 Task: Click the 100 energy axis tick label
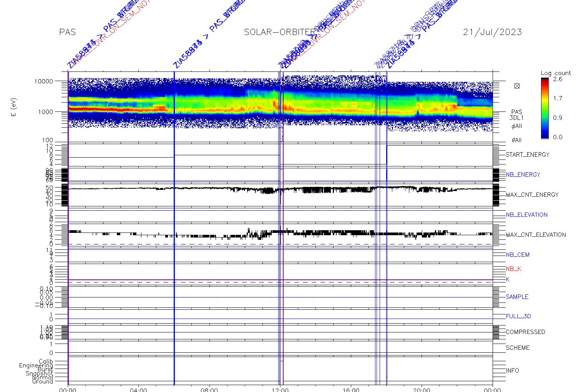(47, 141)
